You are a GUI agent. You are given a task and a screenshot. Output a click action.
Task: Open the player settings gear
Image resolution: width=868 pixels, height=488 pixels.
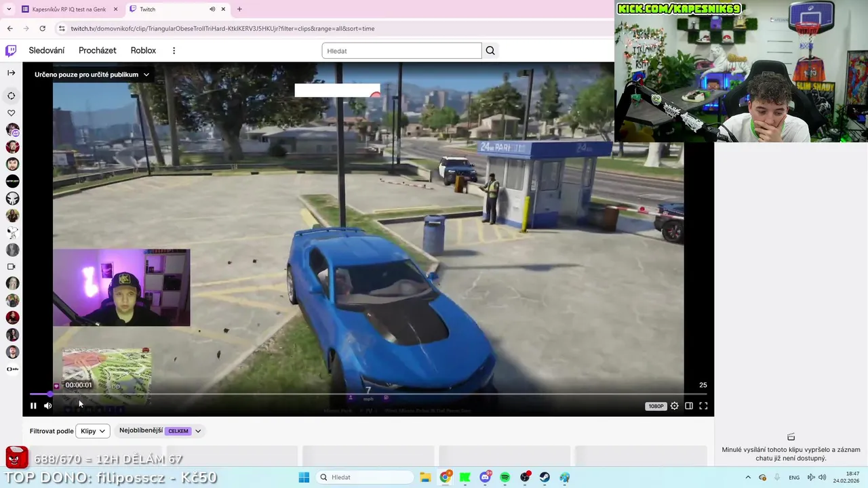[674, 406]
